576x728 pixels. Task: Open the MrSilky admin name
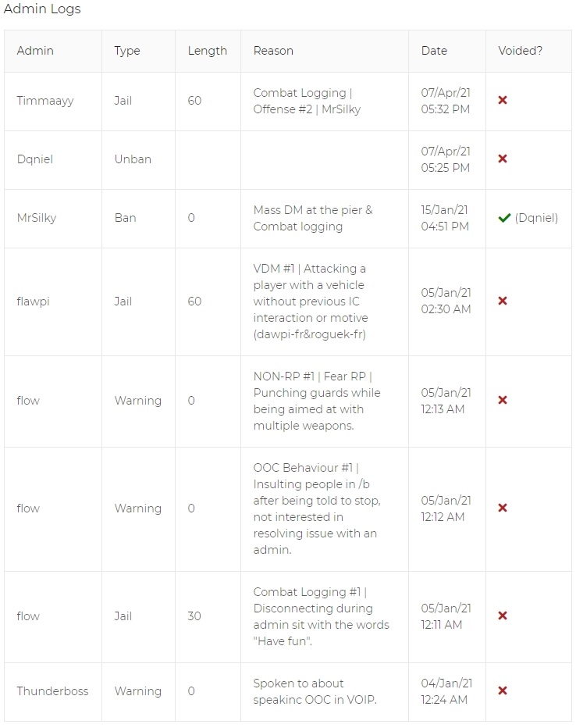pyautogui.click(x=37, y=218)
